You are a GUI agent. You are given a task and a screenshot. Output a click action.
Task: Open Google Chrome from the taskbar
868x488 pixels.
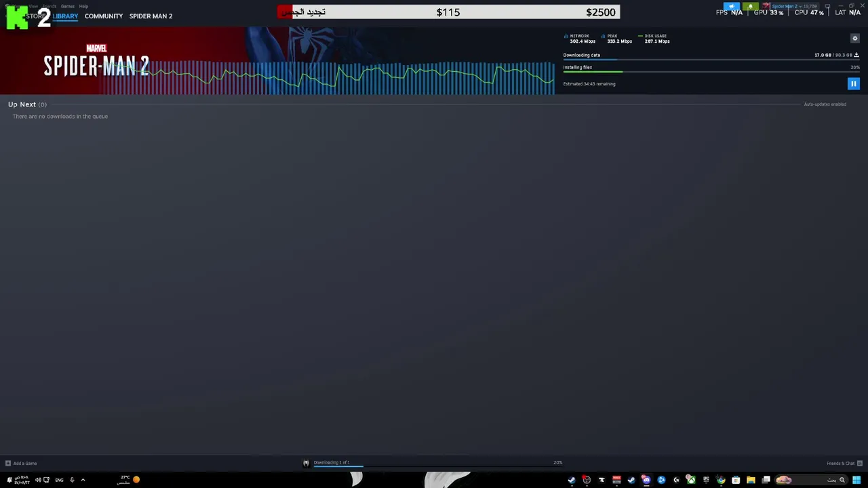coord(721,480)
